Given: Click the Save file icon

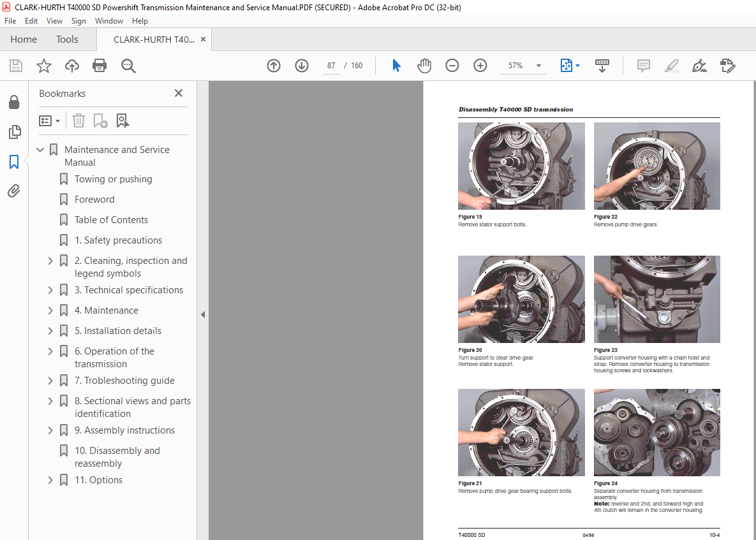Looking at the screenshot, I should 16,66.
